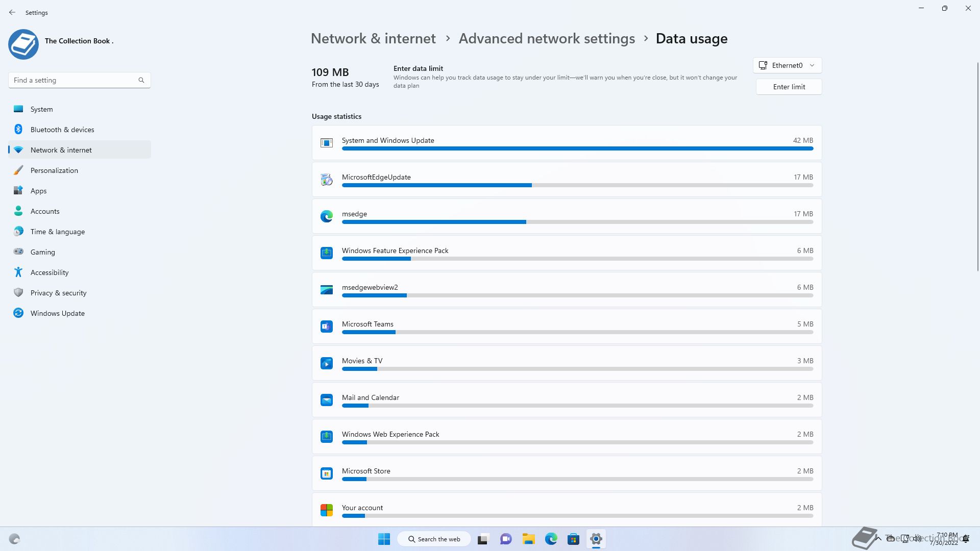The width and height of the screenshot is (980, 551).
Task: Click the Find a setting search box
Action: click(x=79, y=80)
